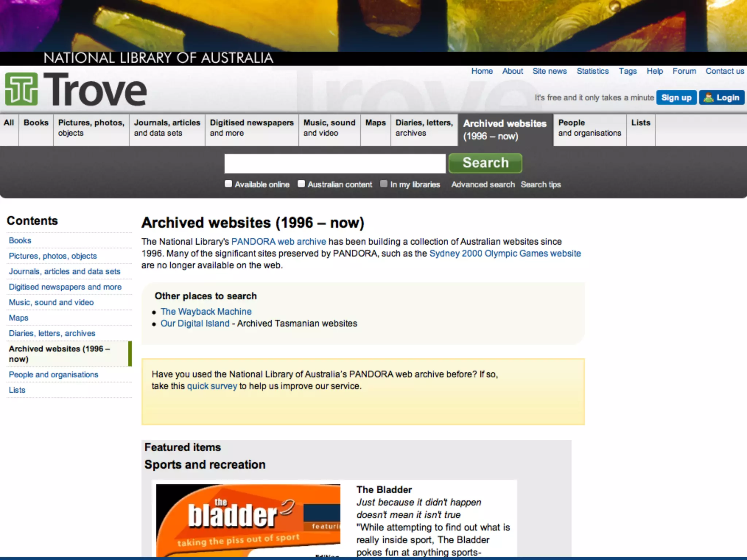Click the green Trove logo icon
Screen dimensions: 747x560
(21, 89)
